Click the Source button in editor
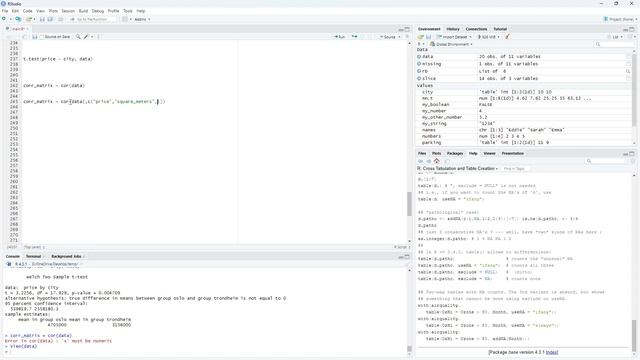Screen dimensions: 640x360 click(x=388, y=37)
